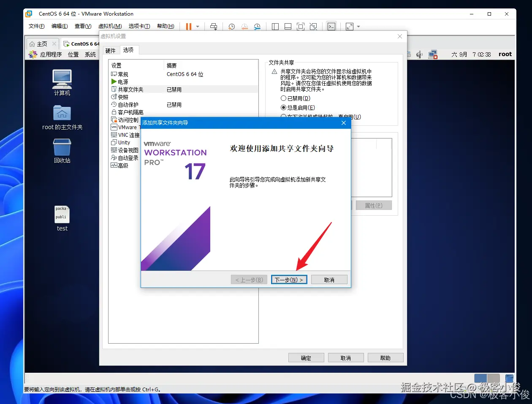Click the network disconnected icon in guest panel
Viewport: 532px width, 404px height.
coord(433,54)
